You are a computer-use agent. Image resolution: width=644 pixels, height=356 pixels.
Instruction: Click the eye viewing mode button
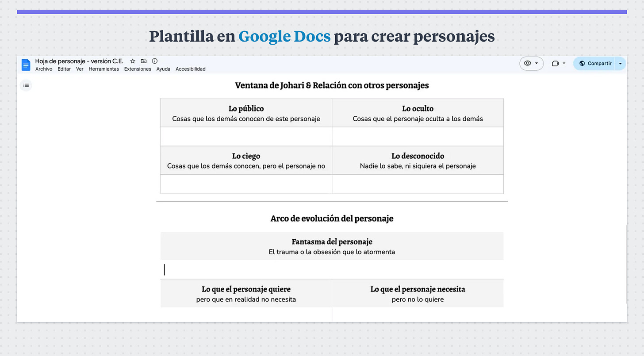point(527,63)
